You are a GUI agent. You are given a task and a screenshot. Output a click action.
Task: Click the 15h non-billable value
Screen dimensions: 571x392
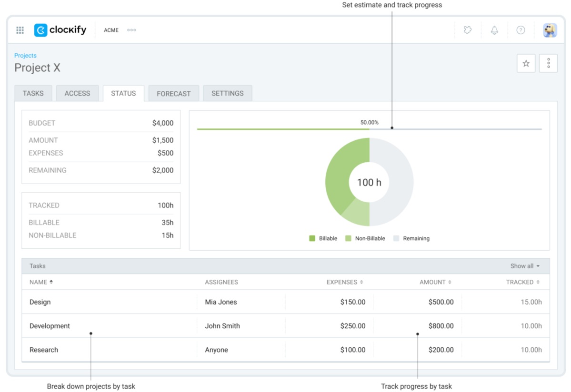(168, 235)
